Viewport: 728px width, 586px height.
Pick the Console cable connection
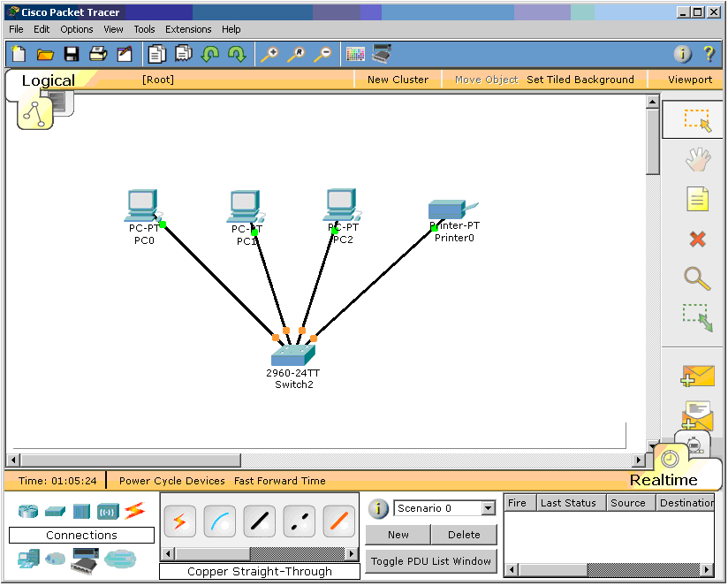[220, 521]
